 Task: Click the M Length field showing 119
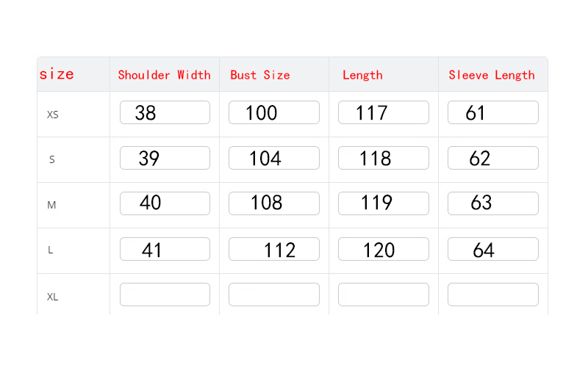point(384,203)
